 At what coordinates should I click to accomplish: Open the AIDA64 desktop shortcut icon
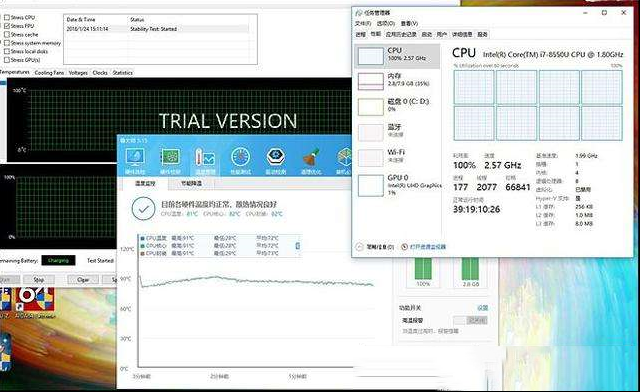coord(35,300)
